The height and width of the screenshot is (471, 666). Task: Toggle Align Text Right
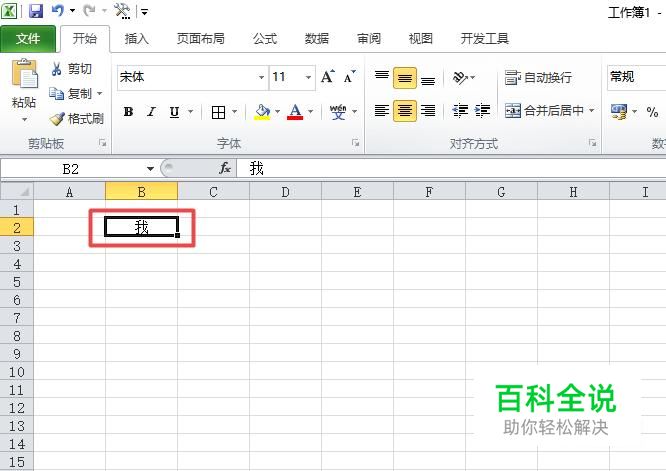(x=428, y=111)
